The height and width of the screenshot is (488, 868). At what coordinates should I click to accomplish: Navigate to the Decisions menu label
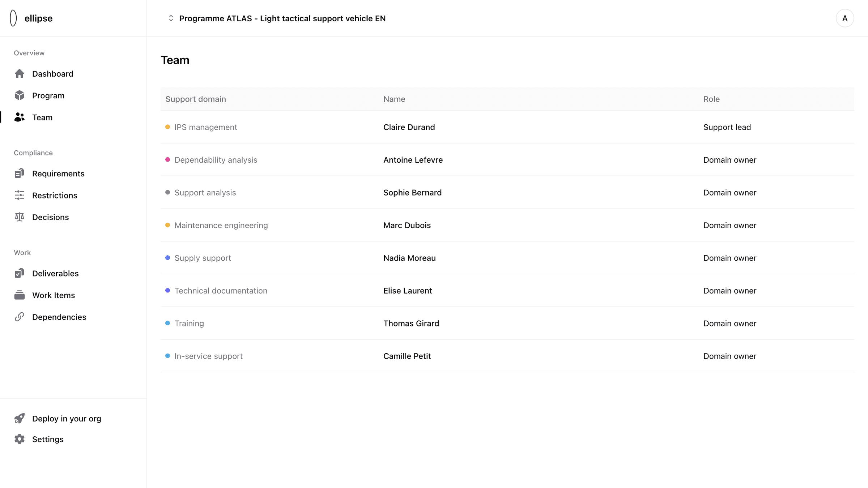click(x=51, y=217)
